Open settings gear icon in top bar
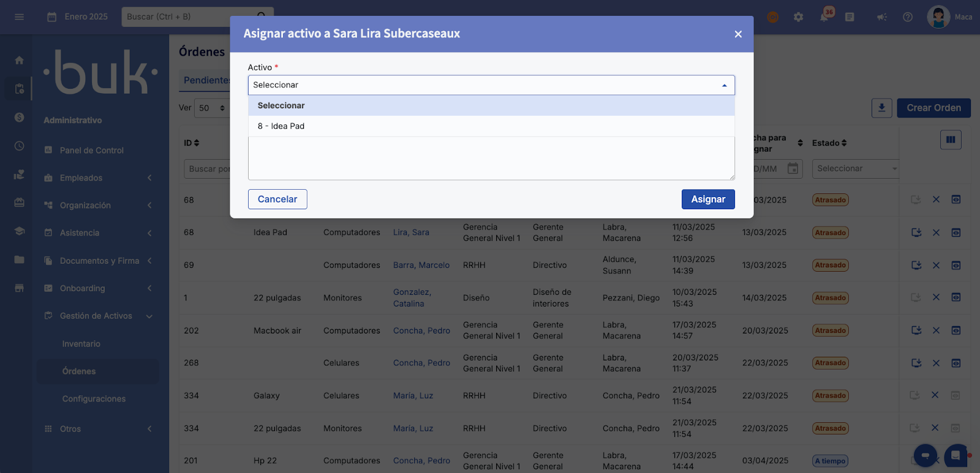The image size is (980, 473). [798, 17]
